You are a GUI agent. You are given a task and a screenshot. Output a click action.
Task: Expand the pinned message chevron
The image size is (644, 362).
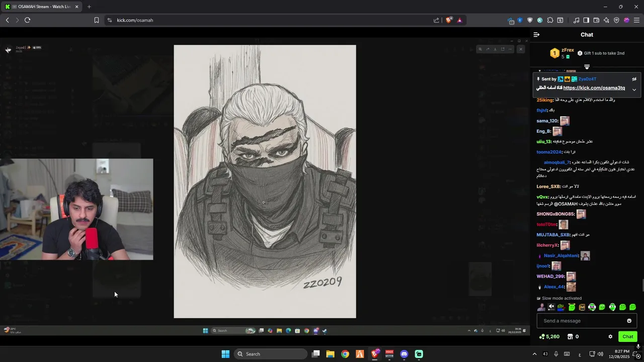[634, 89]
